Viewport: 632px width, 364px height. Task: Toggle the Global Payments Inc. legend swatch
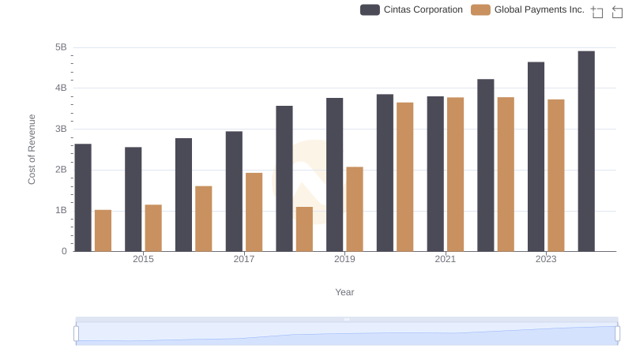point(480,9)
